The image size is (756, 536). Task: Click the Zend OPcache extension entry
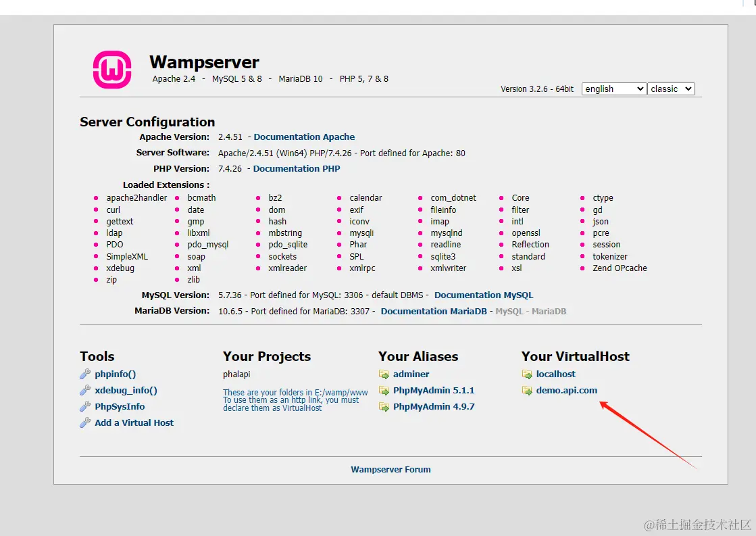pos(620,268)
